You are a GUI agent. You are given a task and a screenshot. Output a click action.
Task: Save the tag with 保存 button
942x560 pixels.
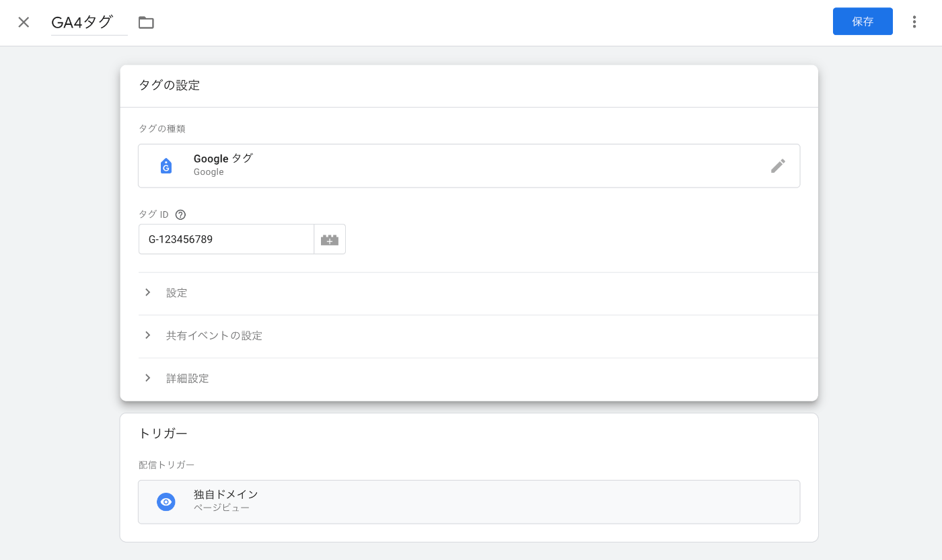click(x=863, y=22)
